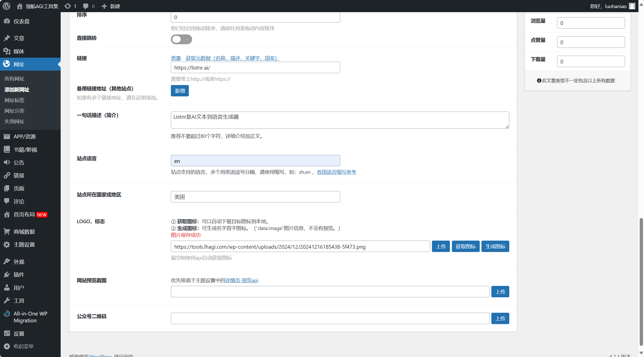Image resolution: width=644 pixels, height=357 pixels.
Task: Click the WordPress logo icon
Action: tap(7, 6)
